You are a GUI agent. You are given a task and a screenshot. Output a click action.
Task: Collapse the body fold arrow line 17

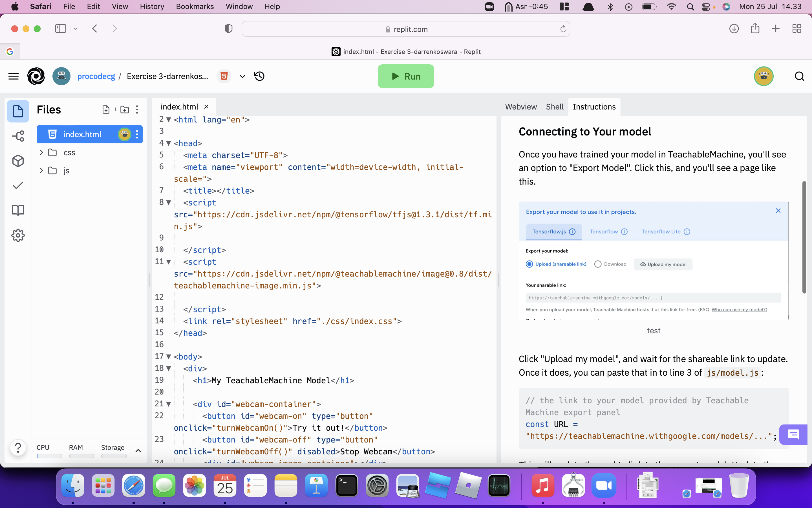pyautogui.click(x=169, y=357)
